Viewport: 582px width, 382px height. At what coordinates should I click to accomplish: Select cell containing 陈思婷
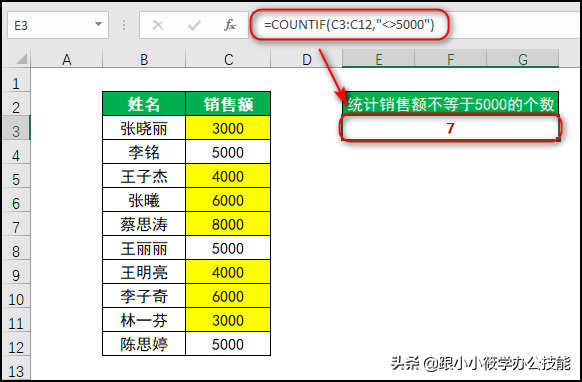point(144,344)
